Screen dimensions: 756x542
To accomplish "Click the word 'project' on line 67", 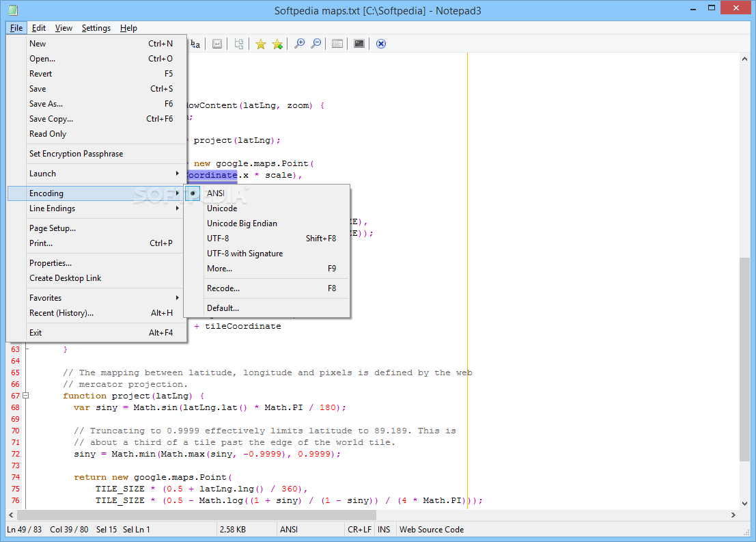I will [130, 396].
